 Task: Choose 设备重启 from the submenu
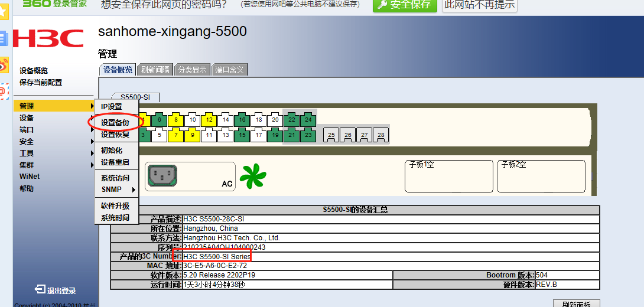point(115,162)
